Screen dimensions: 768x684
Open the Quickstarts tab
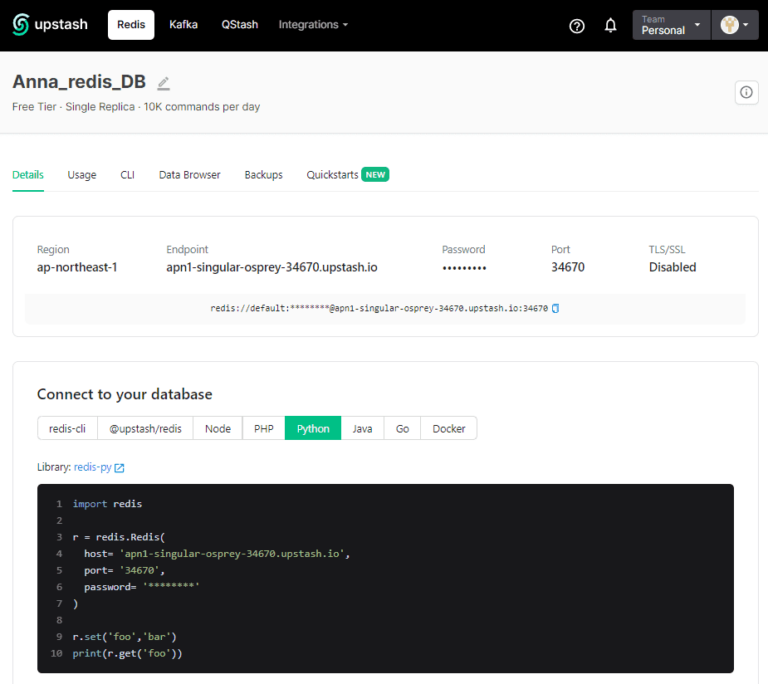pos(333,175)
